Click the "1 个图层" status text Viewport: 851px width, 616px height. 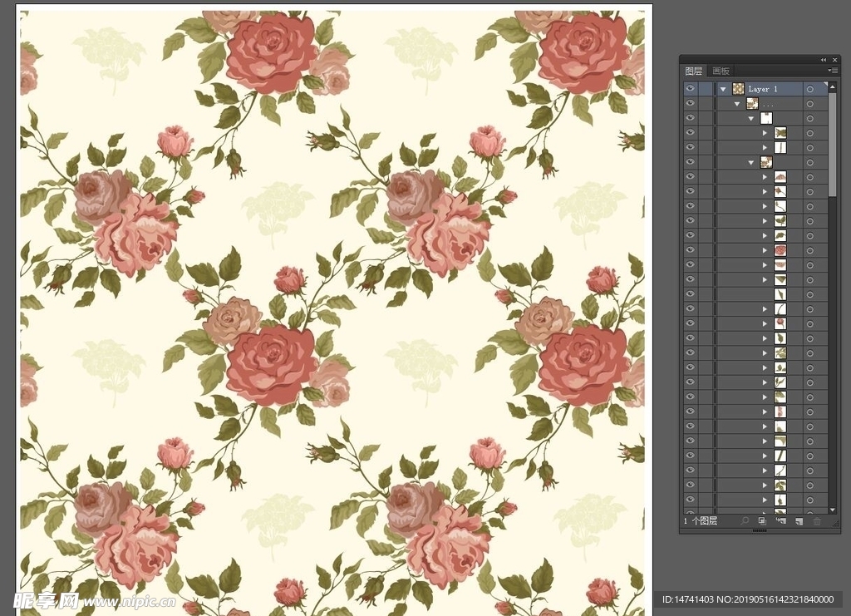pyautogui.click(x=701, y=521)
